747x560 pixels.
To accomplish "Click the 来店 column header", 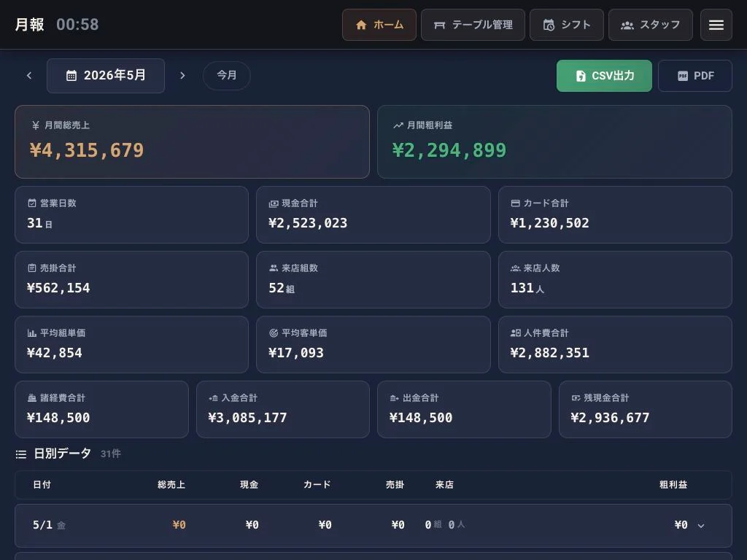I will pos(444,485).
